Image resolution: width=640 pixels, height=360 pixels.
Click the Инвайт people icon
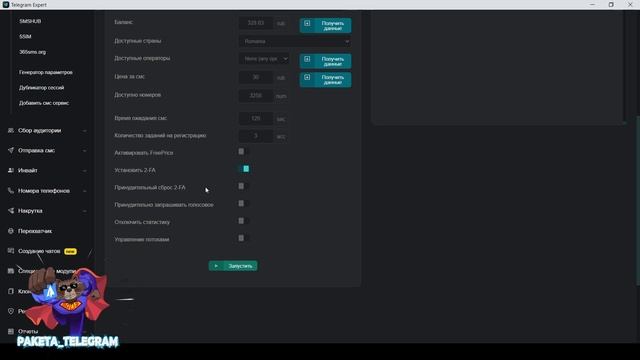click(x=11, y=170)
